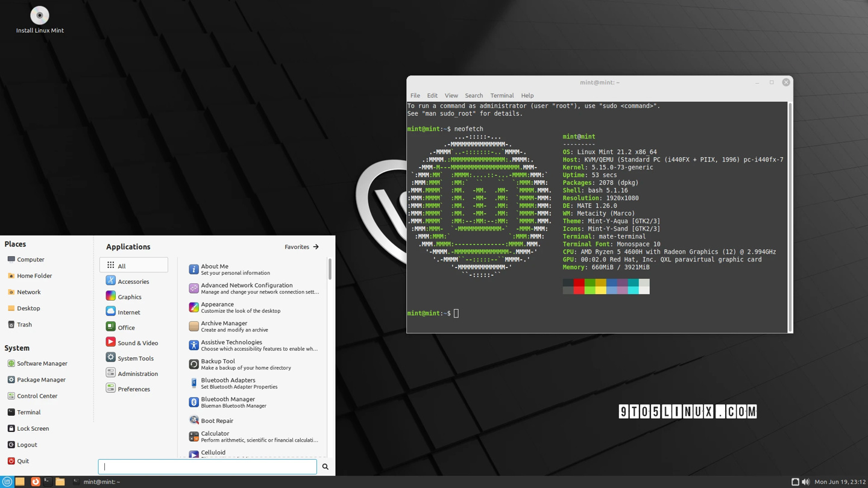
Task: Open the terminal Edit menu
Action: coord(432,95)
